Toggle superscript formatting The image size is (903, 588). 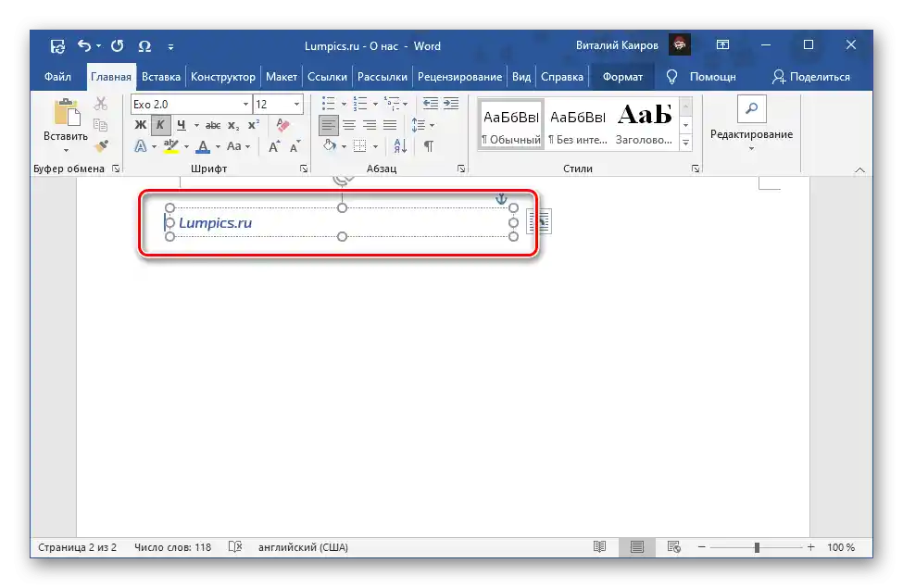pyautogui.click(x=254, y=125)
